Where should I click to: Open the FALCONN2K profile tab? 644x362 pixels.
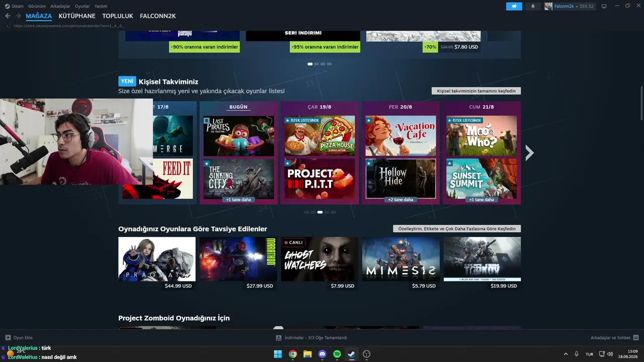click(x=158, y=16)
